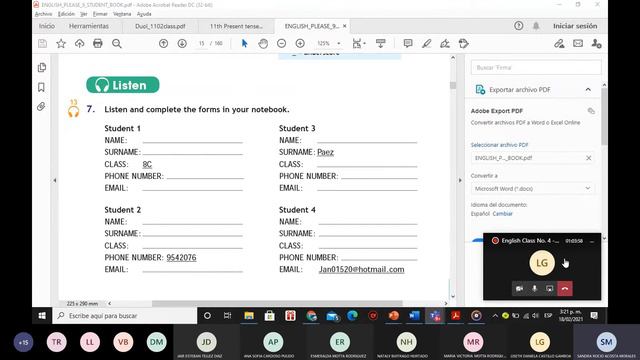Screen dimensions: 640x360
Task: Click the share link icon
Action: tap(559, 43)
